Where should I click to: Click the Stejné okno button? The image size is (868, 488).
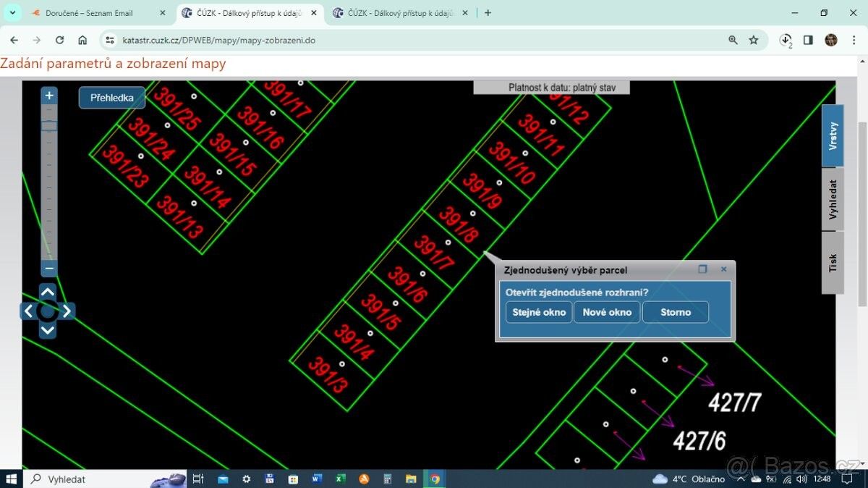pos(539,312)
